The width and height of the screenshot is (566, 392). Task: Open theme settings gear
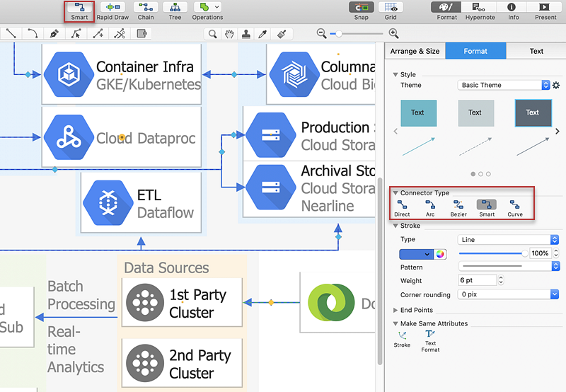[x=556, y=85]
